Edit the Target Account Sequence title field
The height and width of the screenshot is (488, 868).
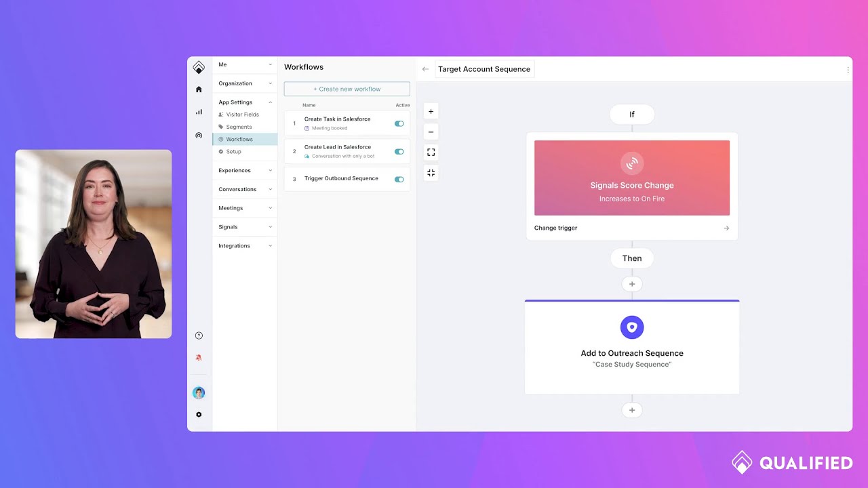coord(484,69)
